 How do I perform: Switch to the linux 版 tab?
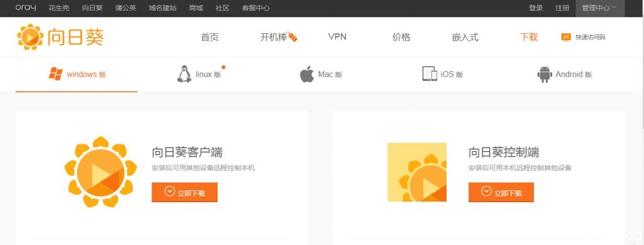click(x=199, y=75)
